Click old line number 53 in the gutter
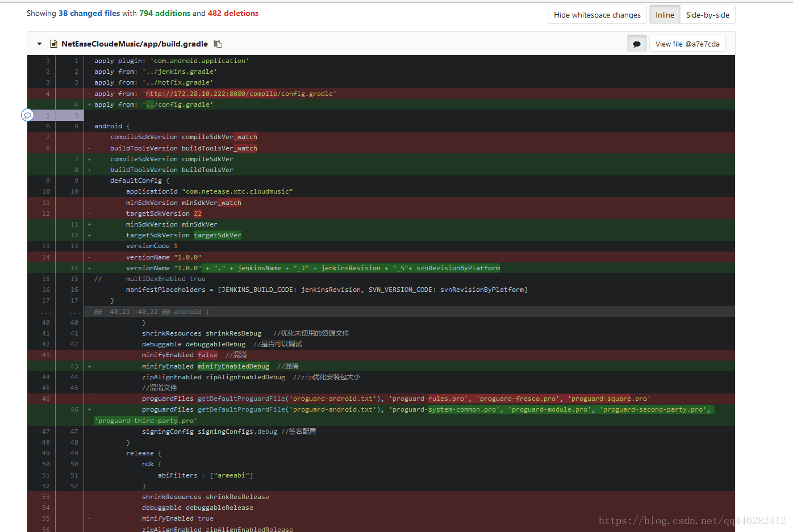The width and height of the screenshot is (793, 532). (x=46, y=497)
